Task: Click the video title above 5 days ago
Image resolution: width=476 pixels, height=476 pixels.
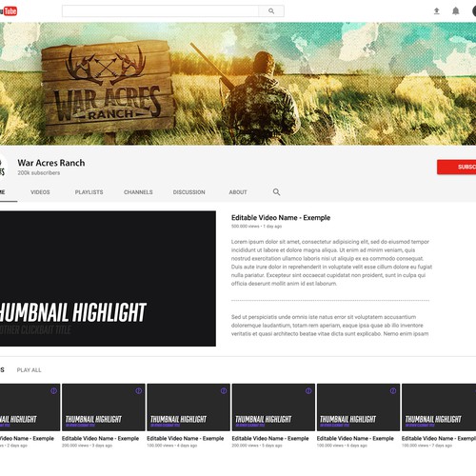Action: point(270,438)
